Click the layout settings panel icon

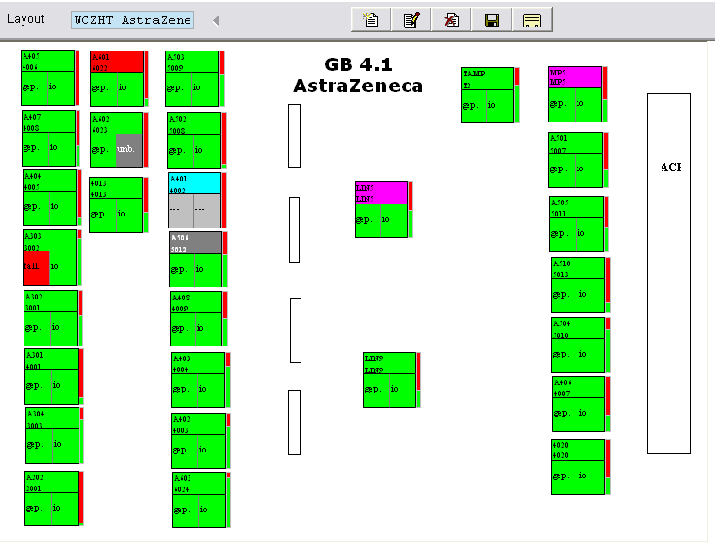pyautogui.click(x=532, y=20)
